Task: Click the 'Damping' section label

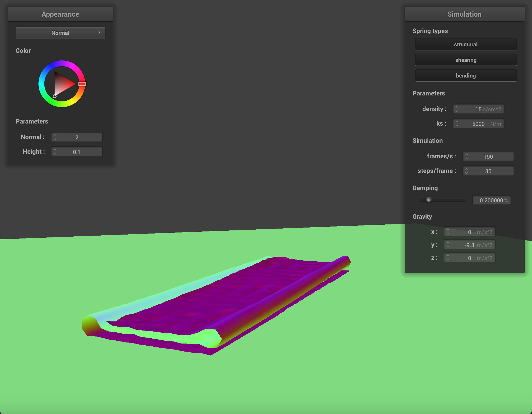Action: tap(425, 188)
